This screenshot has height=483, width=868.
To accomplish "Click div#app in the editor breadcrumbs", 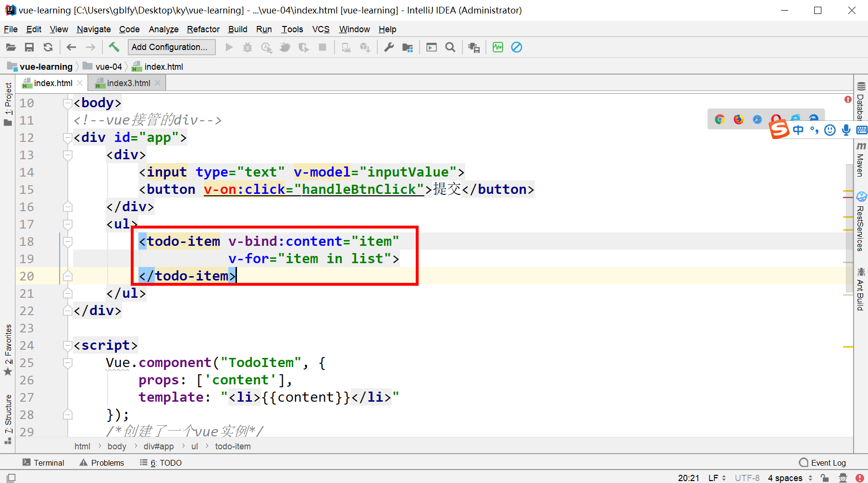I will 159,446.
